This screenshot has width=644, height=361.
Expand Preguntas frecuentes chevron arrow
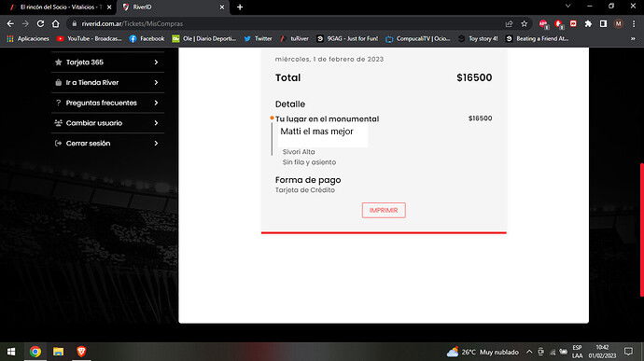pos(156,103)
